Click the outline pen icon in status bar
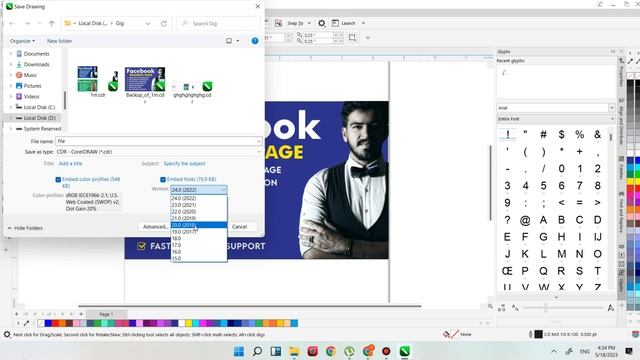Viewport: 640px width, 360px height. 530,334
